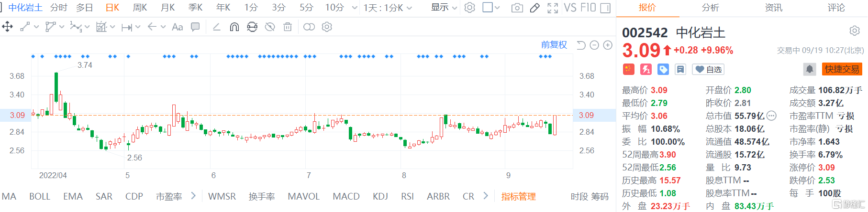868x212 pixels.
Task: Open the 分析 analysis tab
Action: tap(710, 8)
